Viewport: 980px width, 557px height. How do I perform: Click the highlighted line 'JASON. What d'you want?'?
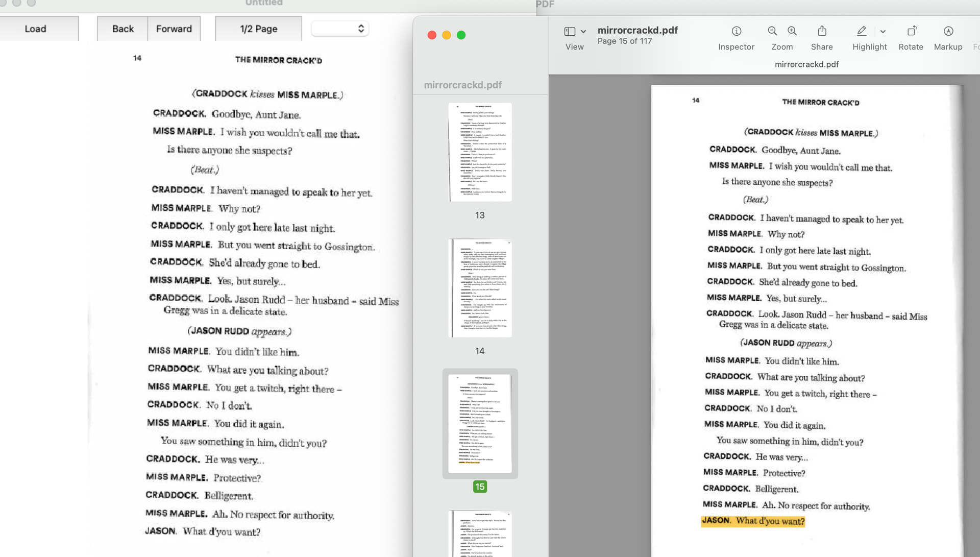[x=753, y=521]
